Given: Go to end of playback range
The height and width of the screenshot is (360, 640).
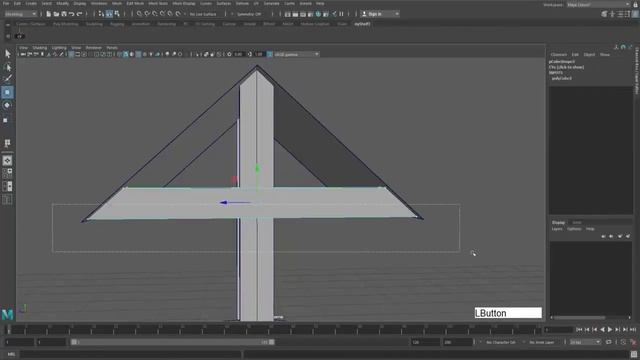Looking at the screenshot, I should 633,329.
